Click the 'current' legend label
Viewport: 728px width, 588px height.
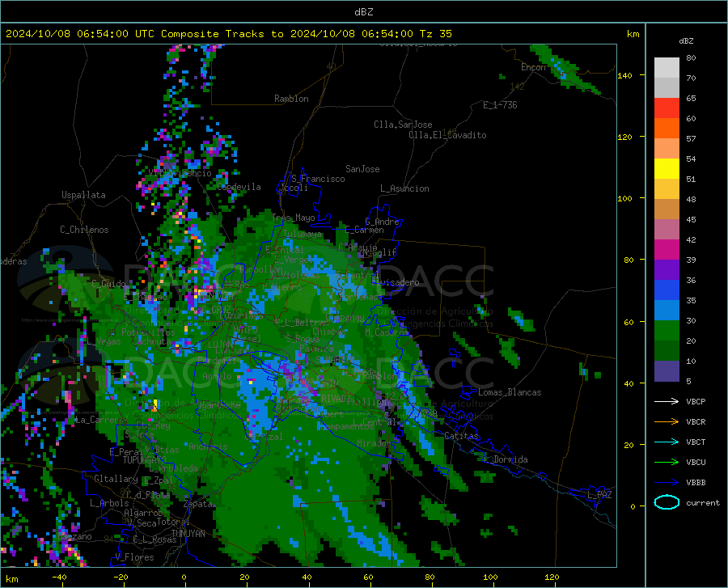tap(703, 503)
